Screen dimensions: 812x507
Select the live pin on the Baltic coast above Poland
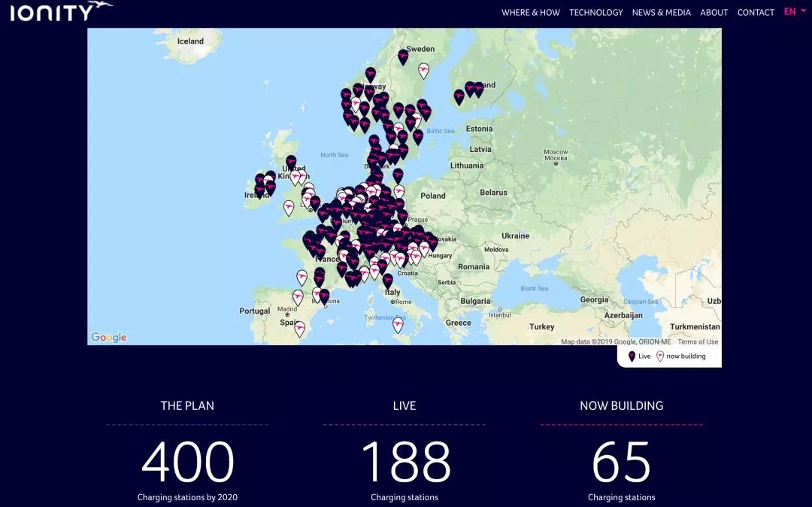point(398,175)
